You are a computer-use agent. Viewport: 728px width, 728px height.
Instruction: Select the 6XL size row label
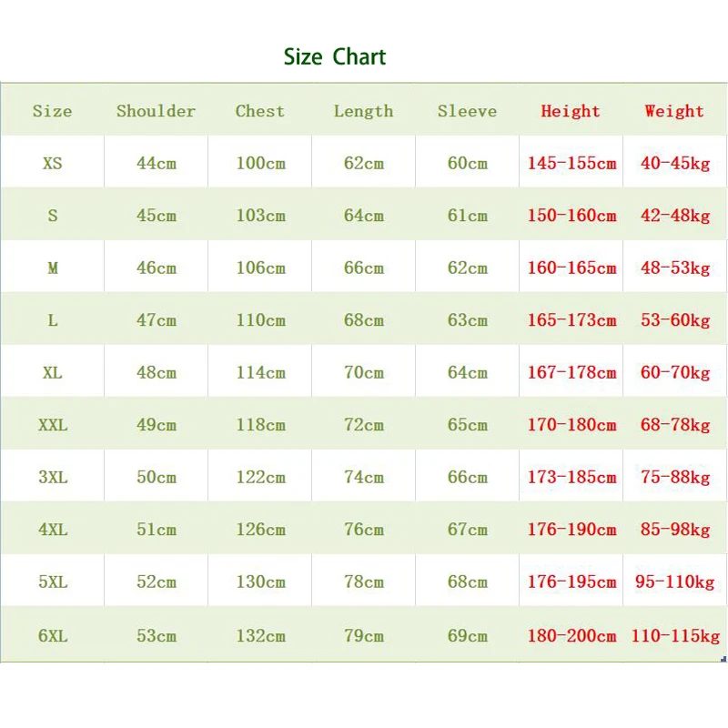[x=53, y=636]
